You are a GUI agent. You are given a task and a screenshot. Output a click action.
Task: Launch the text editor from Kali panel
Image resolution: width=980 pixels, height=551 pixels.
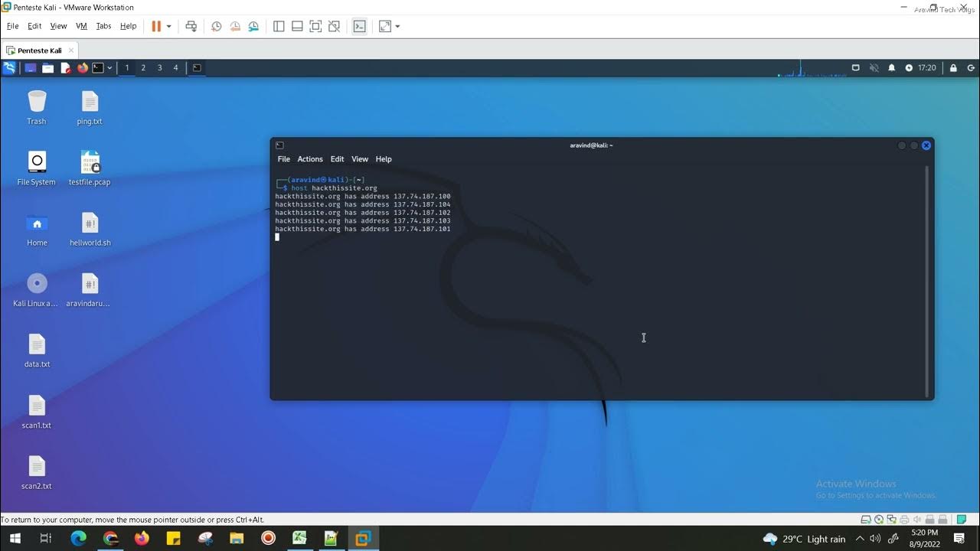tap(65, 67)
